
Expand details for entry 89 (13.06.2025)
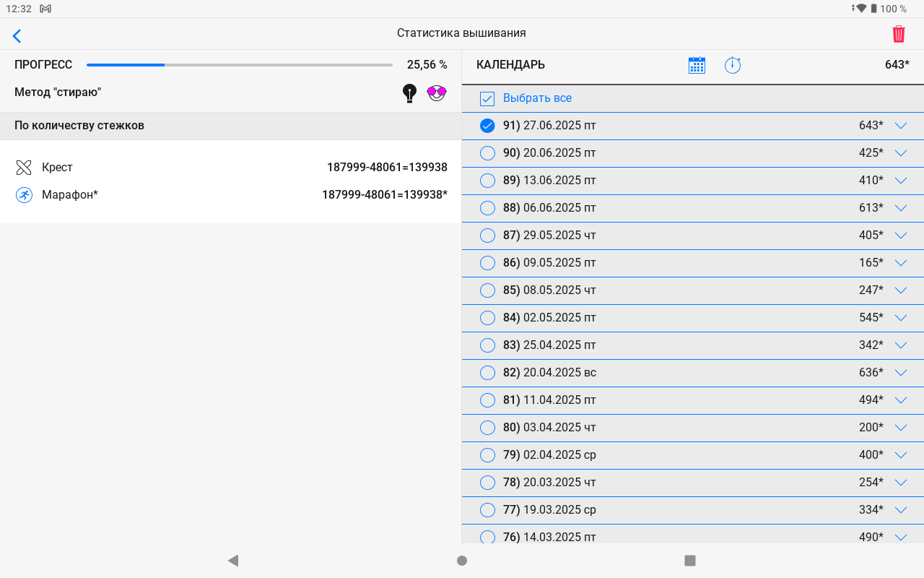click(x=900, y=181)
